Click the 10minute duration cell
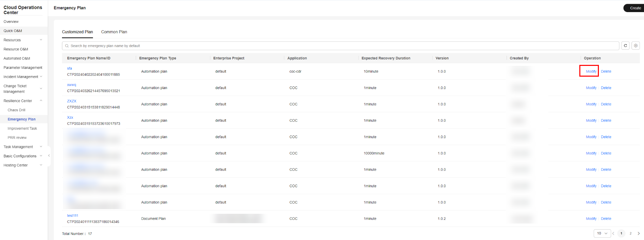The image size is (644, 240). click(371, 72)
